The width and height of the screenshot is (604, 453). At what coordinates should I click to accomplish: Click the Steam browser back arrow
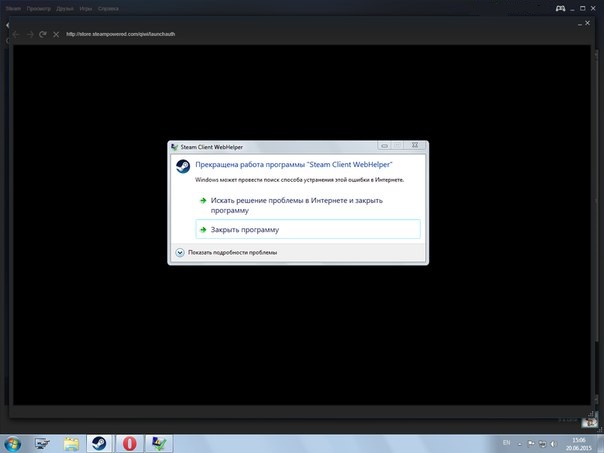coord(15,35)
